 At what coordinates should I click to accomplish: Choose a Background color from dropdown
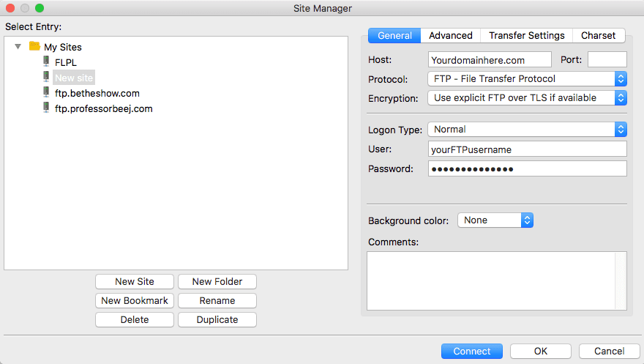tap(495, 220)
